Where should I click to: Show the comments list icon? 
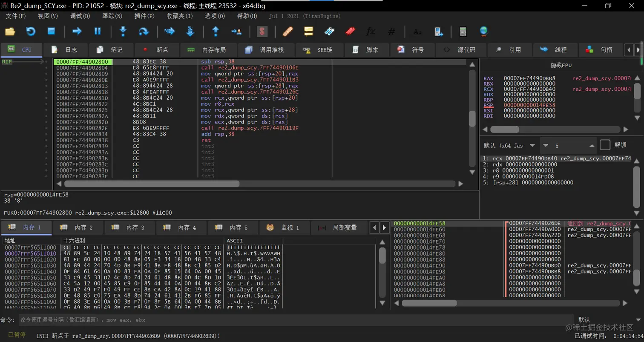point(308,31)
